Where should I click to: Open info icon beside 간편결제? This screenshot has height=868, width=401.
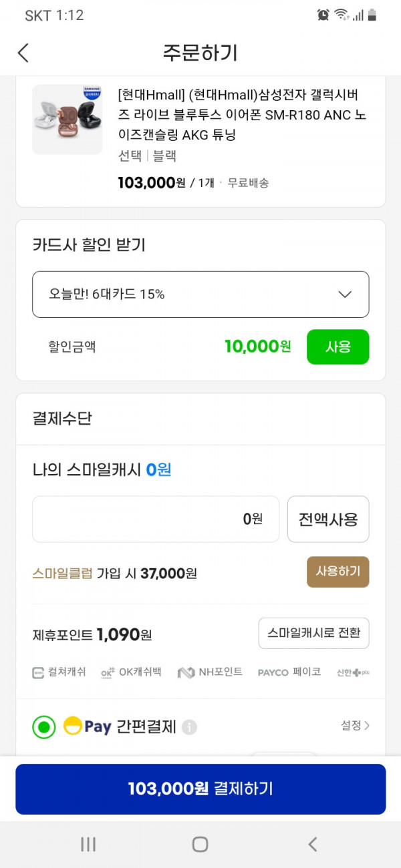point(190,727)
